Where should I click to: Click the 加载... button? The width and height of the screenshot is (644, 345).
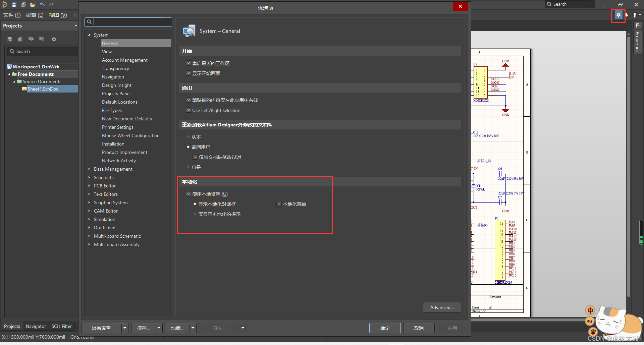click(x=177, y=328)
